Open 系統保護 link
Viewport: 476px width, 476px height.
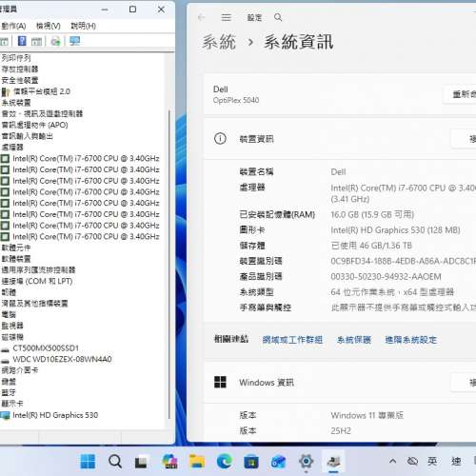pyautogui.click(x=354, y=340)
